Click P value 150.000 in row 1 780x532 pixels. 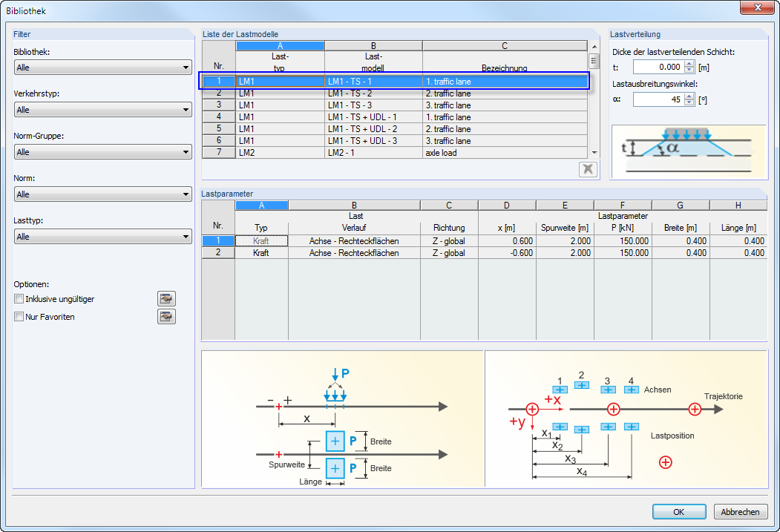click(x=623, y=241)
